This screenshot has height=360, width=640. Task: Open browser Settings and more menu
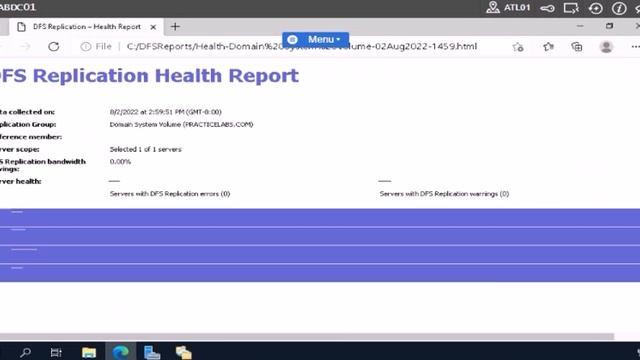coord(635,47)
